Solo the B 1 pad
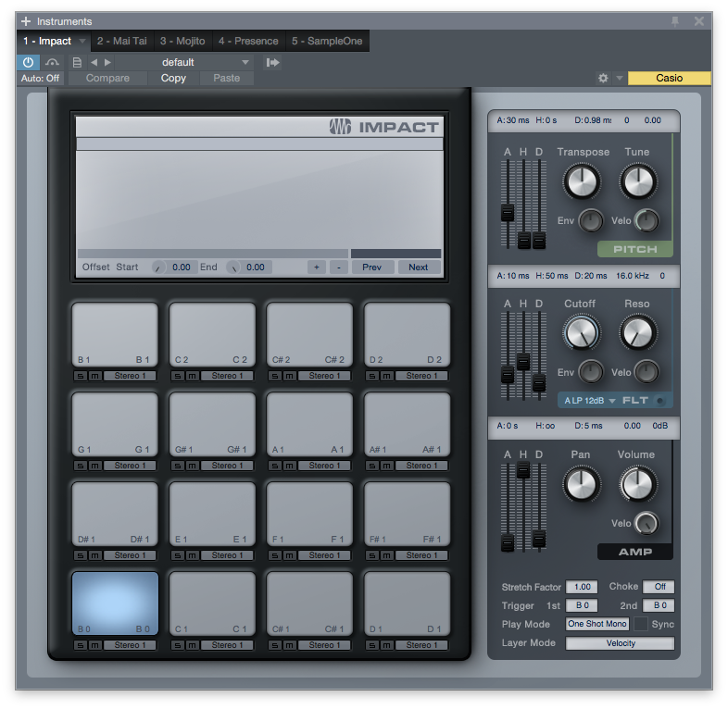 (81, 376)
